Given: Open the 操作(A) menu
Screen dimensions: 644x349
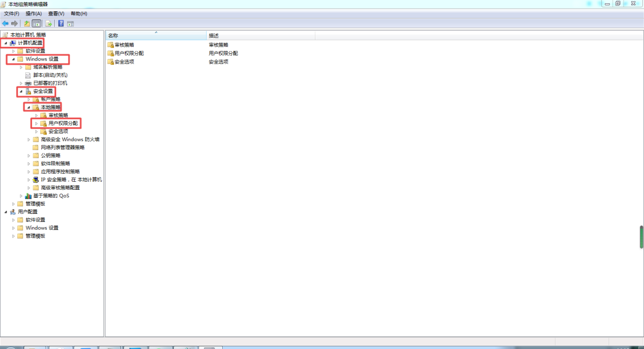Looking at the screenshot, I should coord(34,13).
